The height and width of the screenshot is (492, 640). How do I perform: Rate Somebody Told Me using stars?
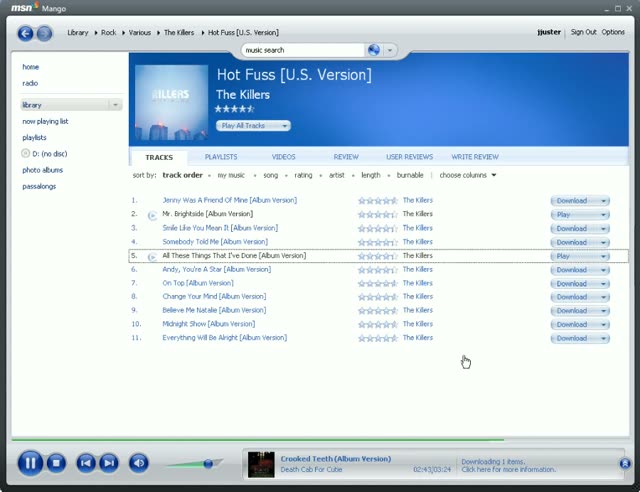click(378, 242)
